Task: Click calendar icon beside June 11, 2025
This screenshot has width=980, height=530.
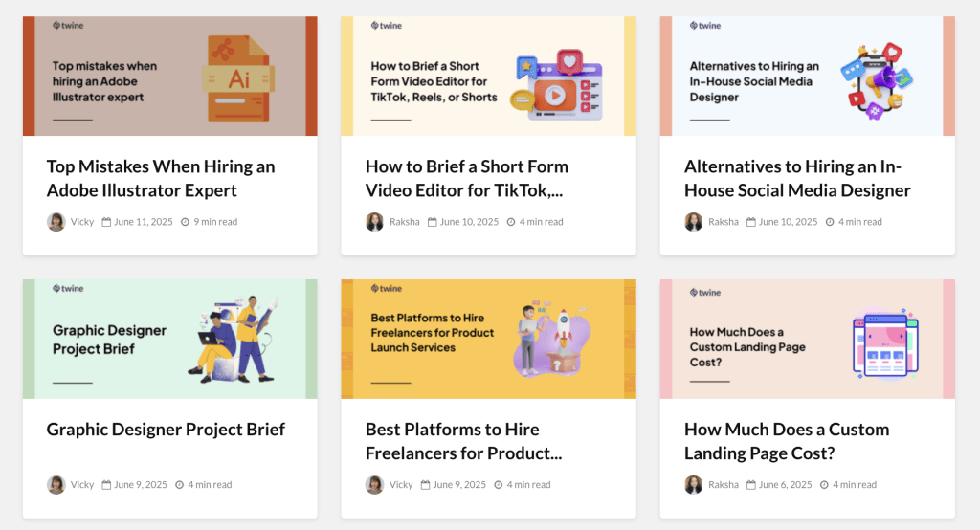Action: click(107, 222)
